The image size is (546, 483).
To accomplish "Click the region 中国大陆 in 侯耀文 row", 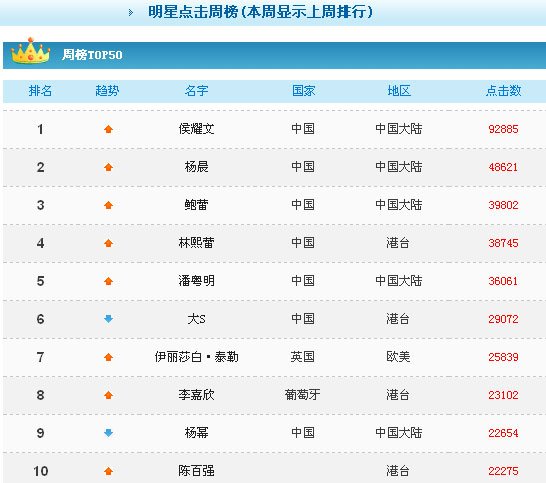I will (x=399, y=129).
